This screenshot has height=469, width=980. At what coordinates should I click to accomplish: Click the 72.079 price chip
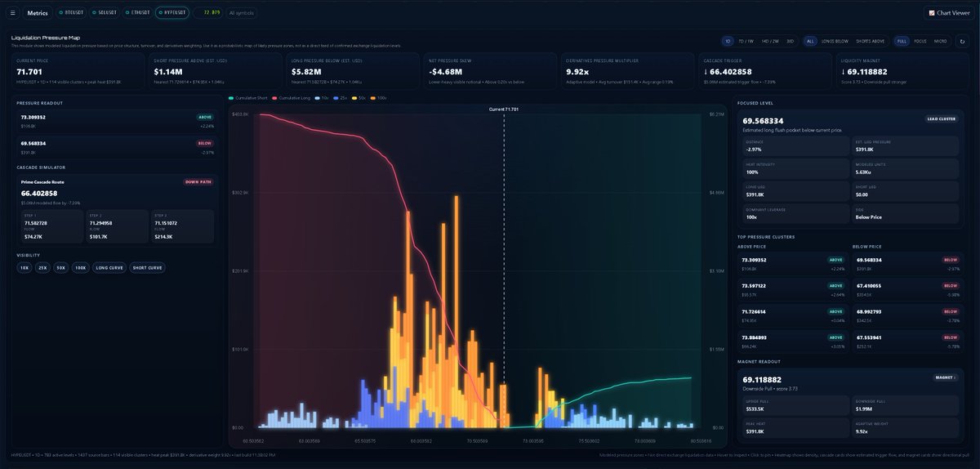click(x=209, y=13)
